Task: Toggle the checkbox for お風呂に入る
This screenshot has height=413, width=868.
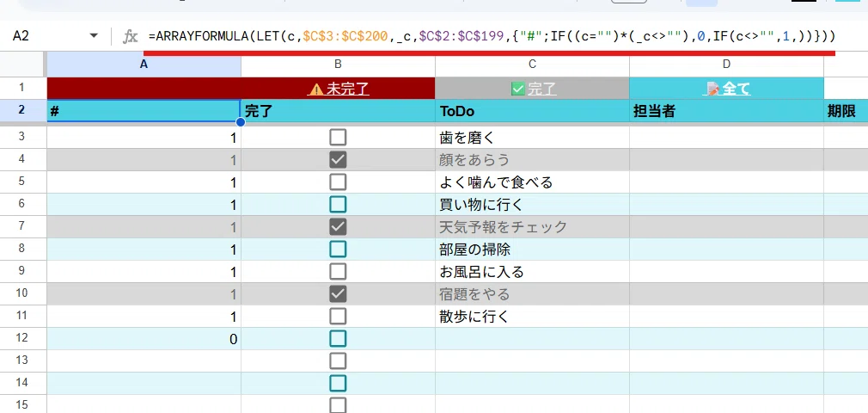Action: point(338,272)
